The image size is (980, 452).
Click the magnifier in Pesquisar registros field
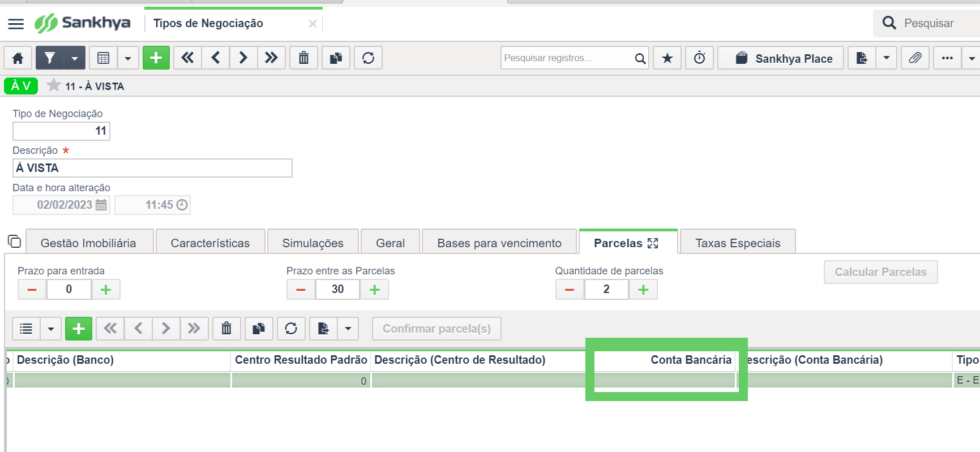click(x=640, y=58)
